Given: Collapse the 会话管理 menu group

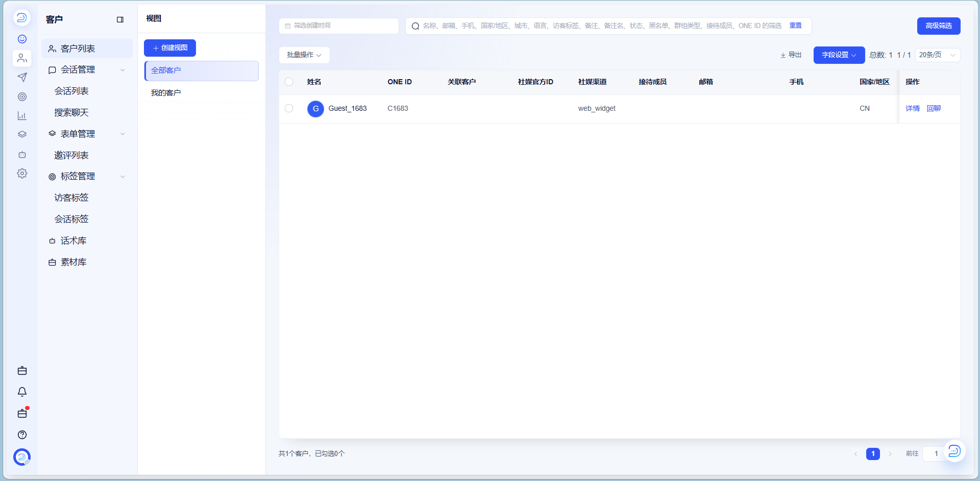Looking at the screenshot, I should [x=122, y=70].
